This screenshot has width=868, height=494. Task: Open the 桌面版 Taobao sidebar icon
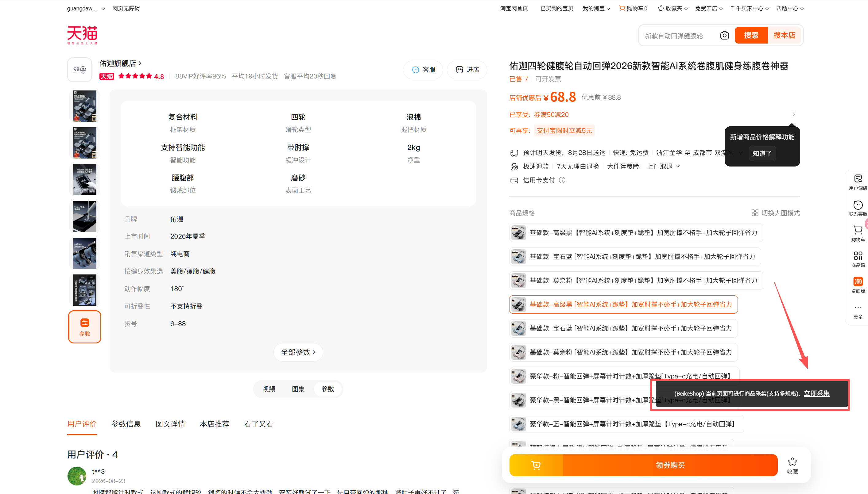point(858,285)
